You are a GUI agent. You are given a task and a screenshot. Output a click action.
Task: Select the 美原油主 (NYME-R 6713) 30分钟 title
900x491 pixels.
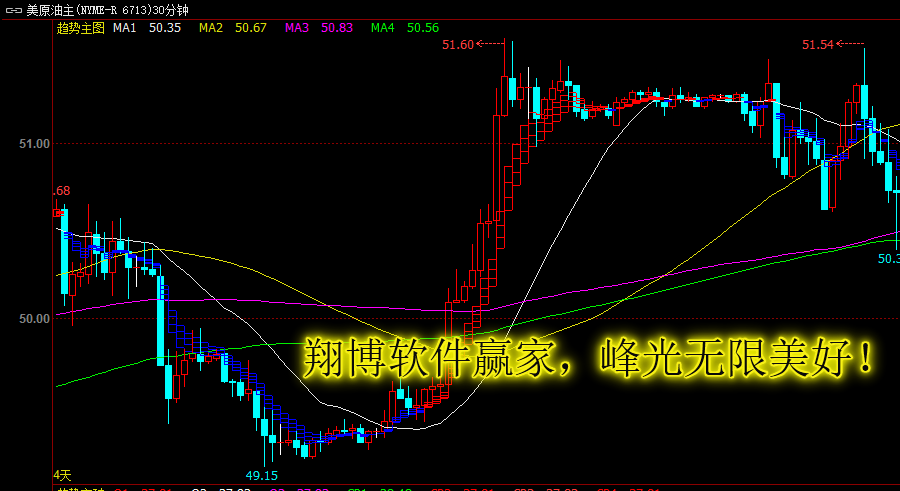tap(107, 10)
